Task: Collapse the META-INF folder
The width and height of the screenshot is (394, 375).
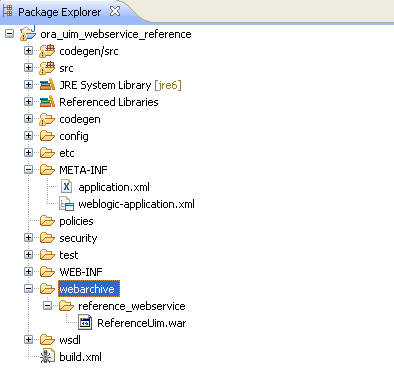Action: 29,170
